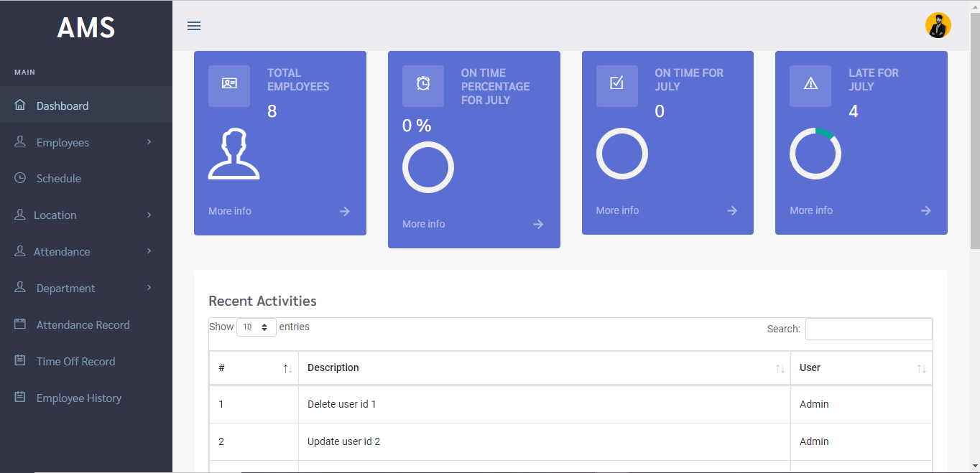Image resolution: width=980 pixels, height=473 pixels.
Task: Click the On Time For July progress ring
Action: pyautogui.click(x=622, y=154)
